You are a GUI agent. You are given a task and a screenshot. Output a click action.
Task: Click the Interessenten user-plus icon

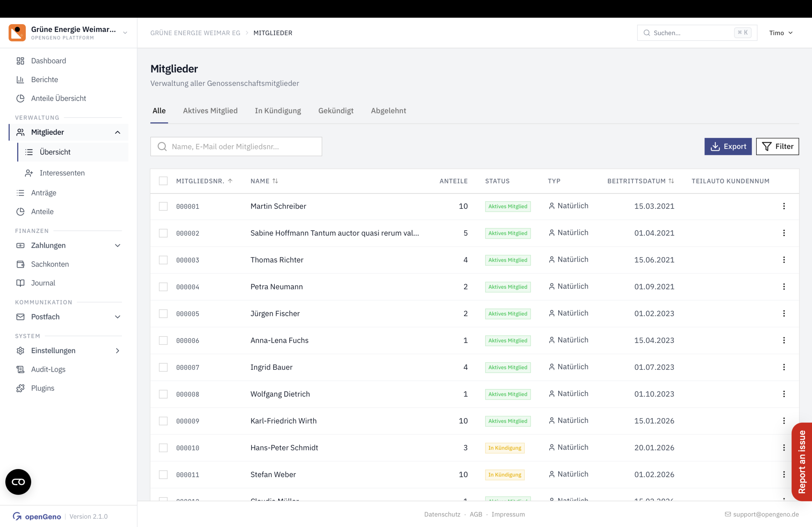pyautogui.click(x=29, y=173)
